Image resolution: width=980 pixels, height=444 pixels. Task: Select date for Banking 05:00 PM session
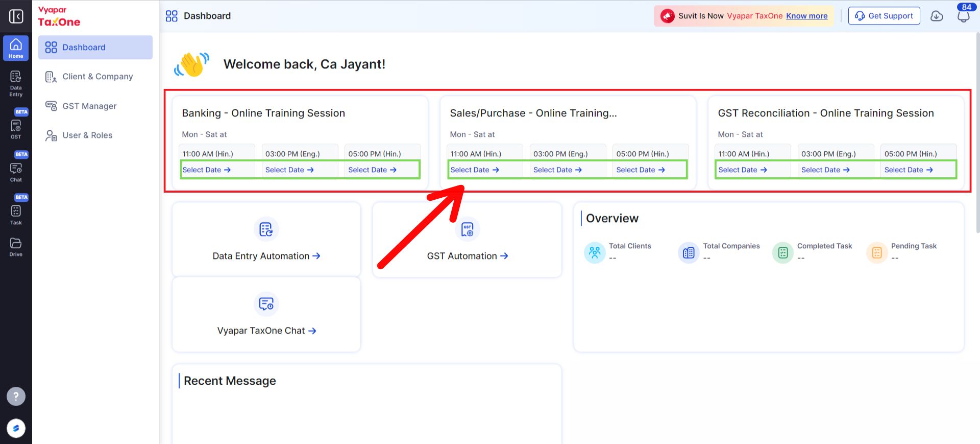tap(373, 170)
